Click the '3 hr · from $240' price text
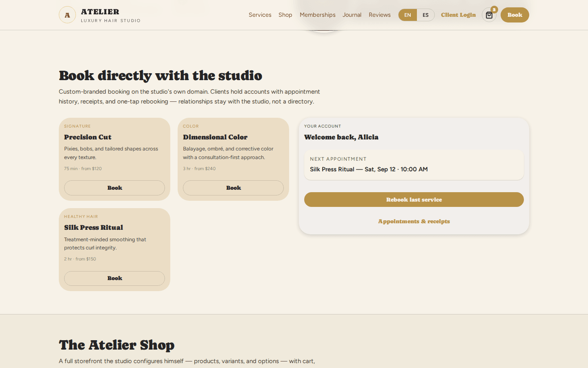This screenshot has height=368, width=588. coord(199,168)
